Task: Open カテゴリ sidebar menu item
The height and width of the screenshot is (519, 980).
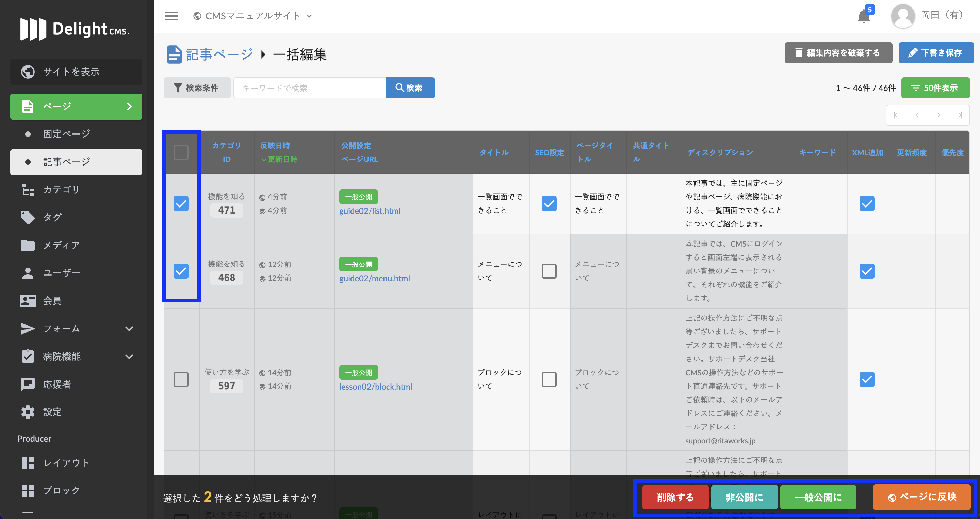Action: tap(61, 190)
